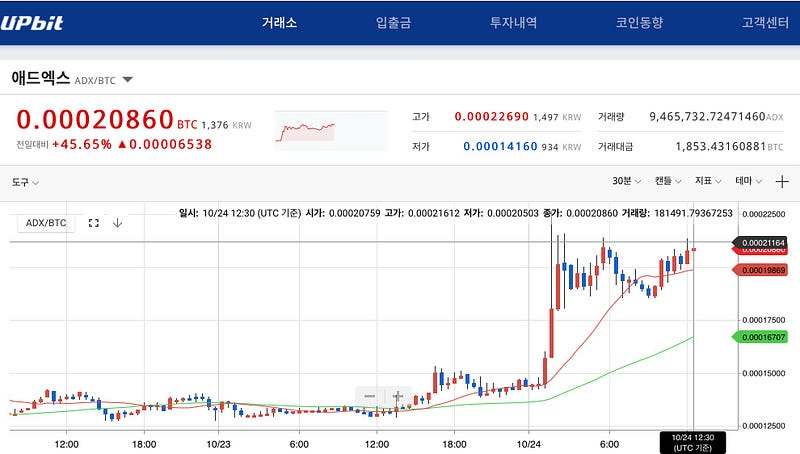Image resolution: width=800 pixels, height=454 pixels.
Task: Expand the 애드엑스 ADX/BTC market selector arrow
Action: point(128,80)
